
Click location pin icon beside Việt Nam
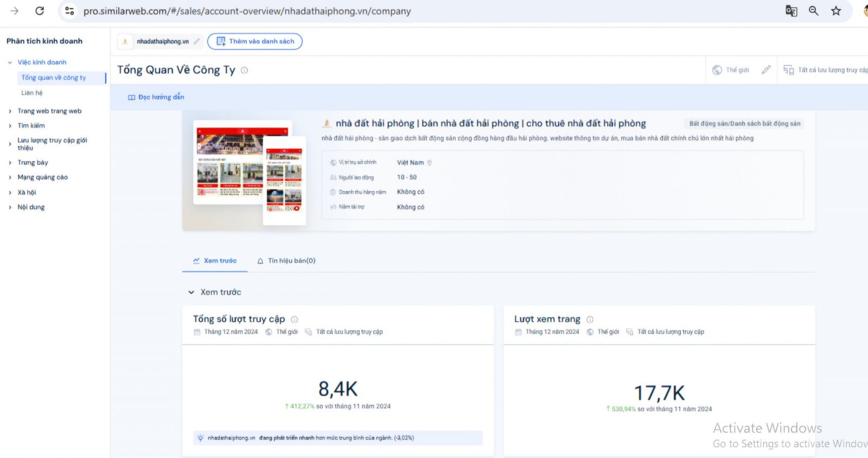[430, 163]
